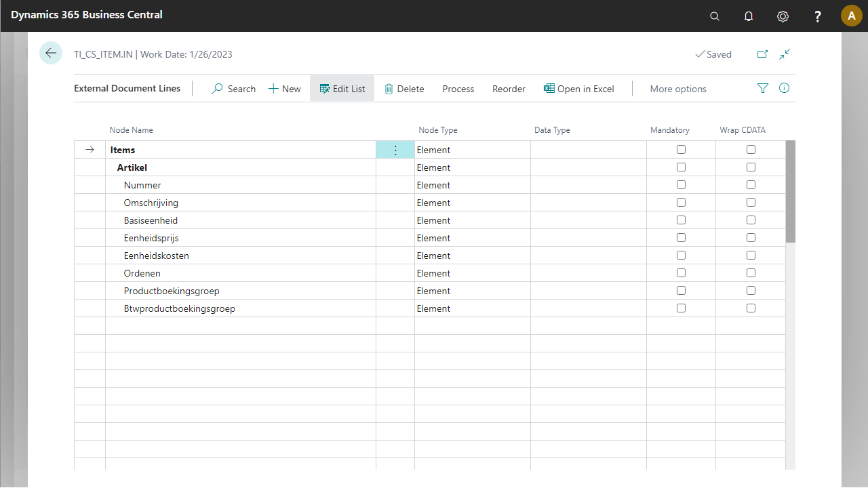
Task: Click the vertical scrollbar thumb of the list
Action: click(x=791, y=191)
